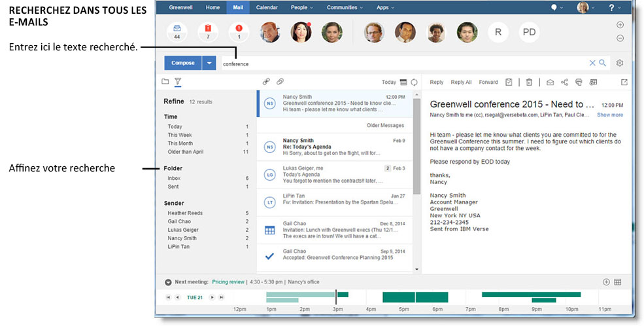Click the minus icon beside contact bubbles
Screen dimensions: 644x326
tap(620, 38)
